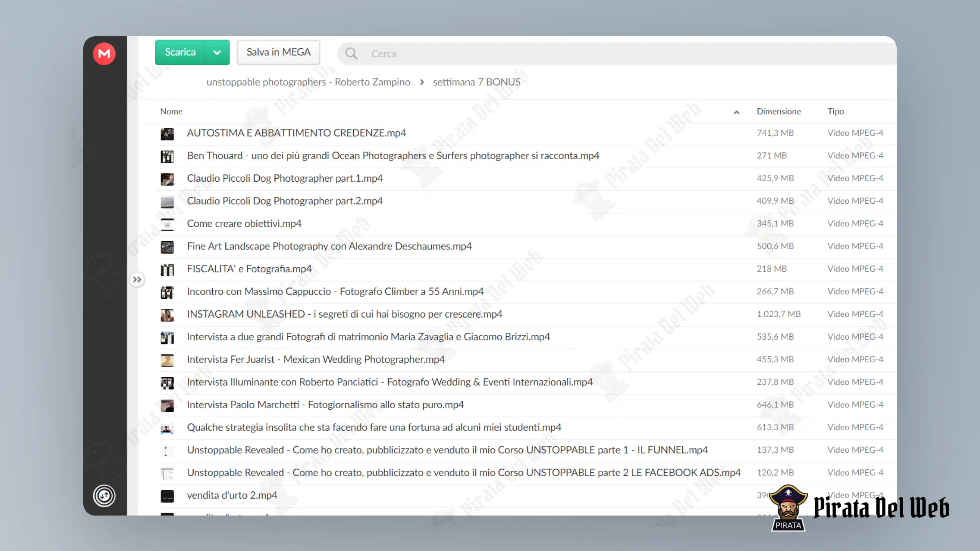
Task: Select Unstoppable Revealed parte 1 IL FUNNEL.mp4
Action: coord(448,450)
